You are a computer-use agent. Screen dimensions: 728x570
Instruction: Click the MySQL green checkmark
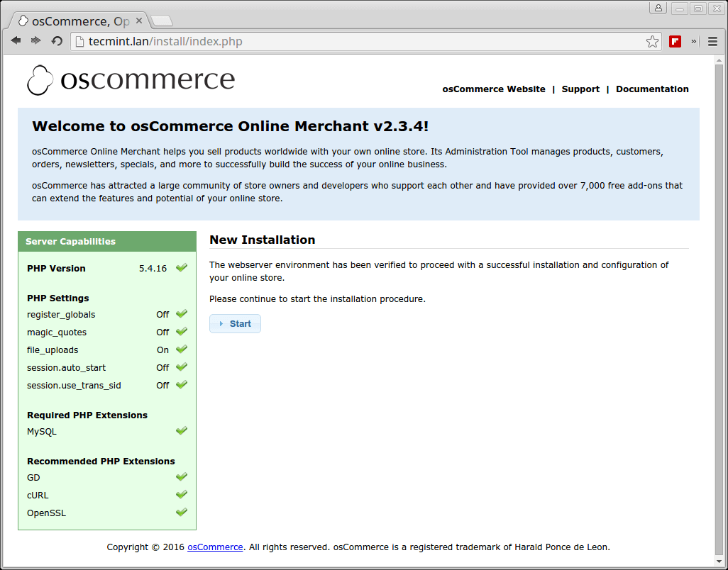coord(182,430)
